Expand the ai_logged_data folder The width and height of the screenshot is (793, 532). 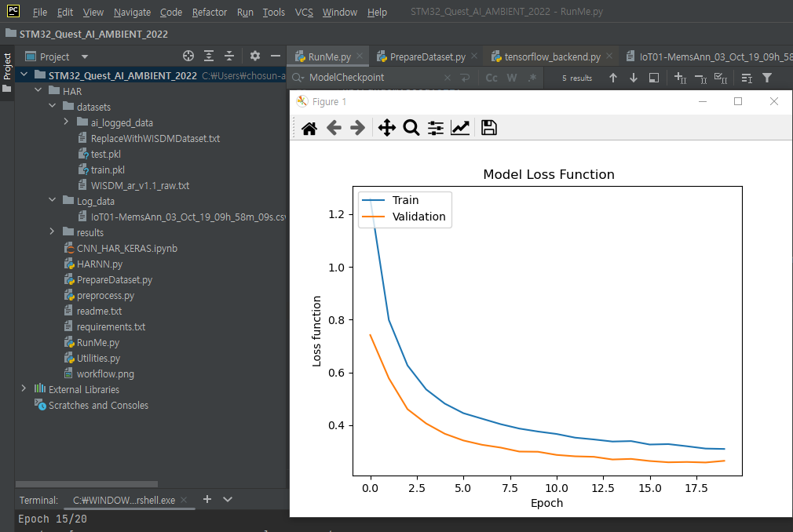[67, 122]
